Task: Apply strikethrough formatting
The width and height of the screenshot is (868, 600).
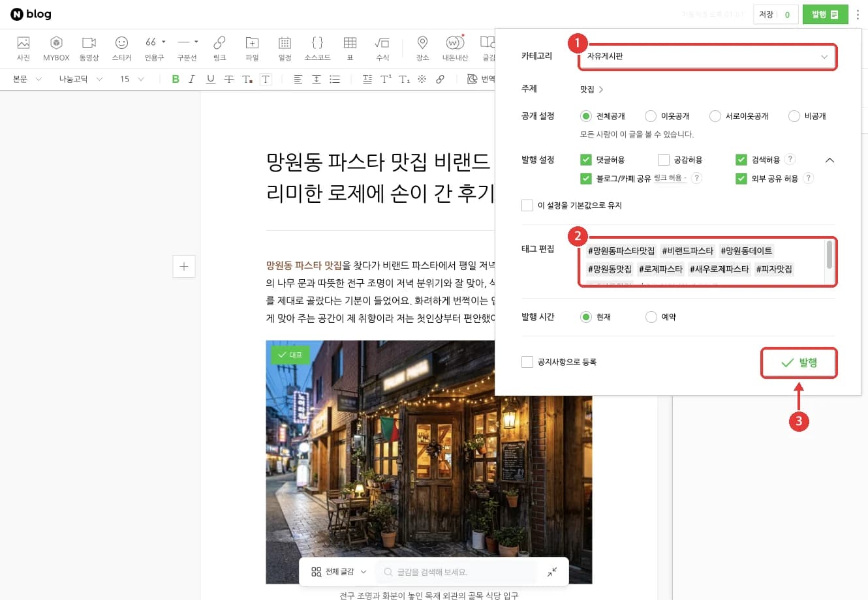Action: [x=228, y=79]
